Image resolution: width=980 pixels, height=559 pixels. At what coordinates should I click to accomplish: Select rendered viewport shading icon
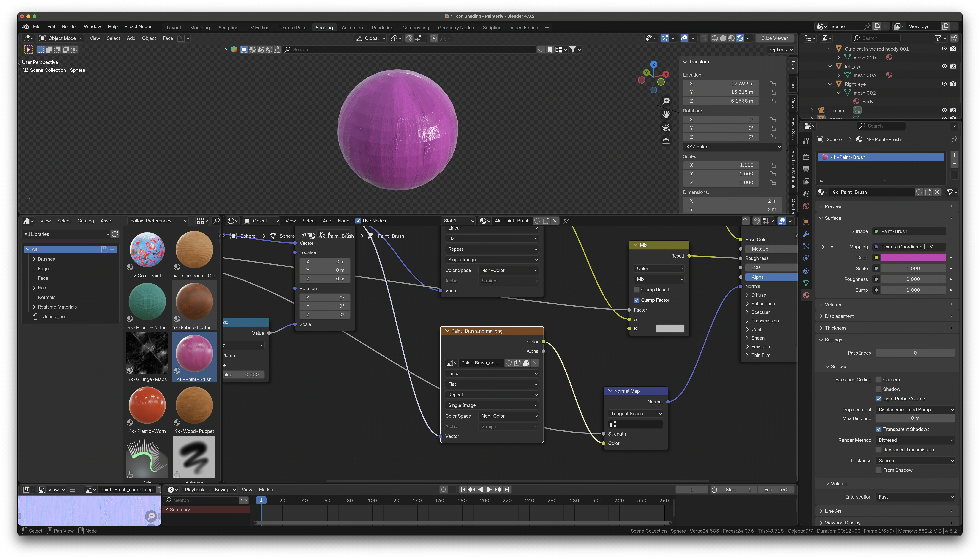740,38
